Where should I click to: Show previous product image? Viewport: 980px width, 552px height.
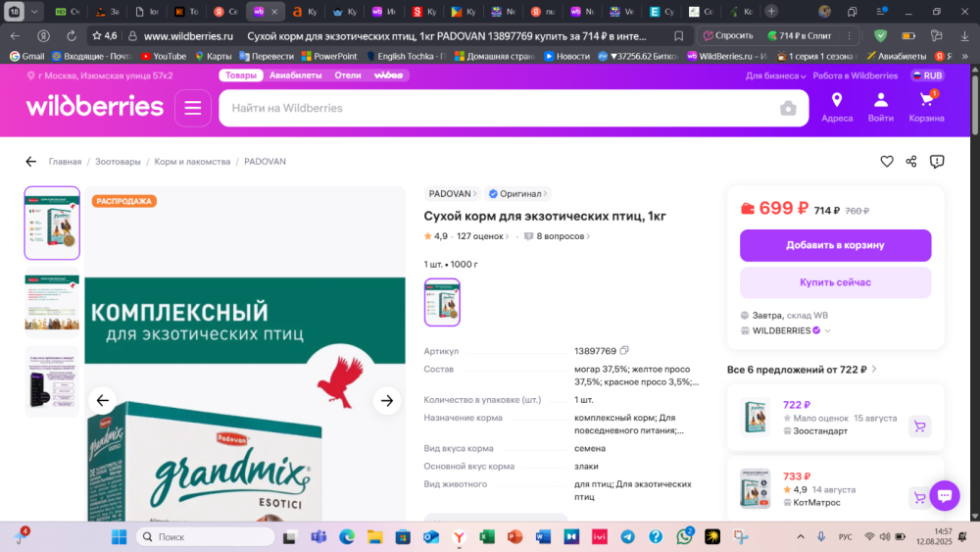pyautogui.click(x=103, y=400)
